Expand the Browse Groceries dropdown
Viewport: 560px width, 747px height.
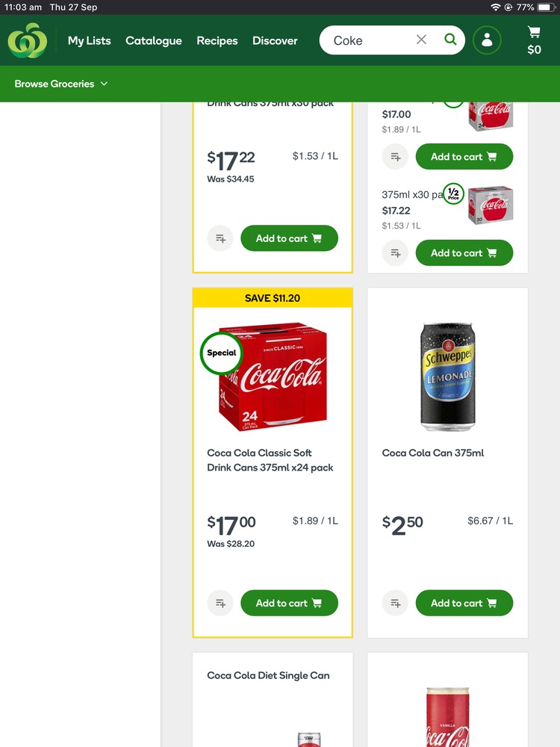(61, 84)
